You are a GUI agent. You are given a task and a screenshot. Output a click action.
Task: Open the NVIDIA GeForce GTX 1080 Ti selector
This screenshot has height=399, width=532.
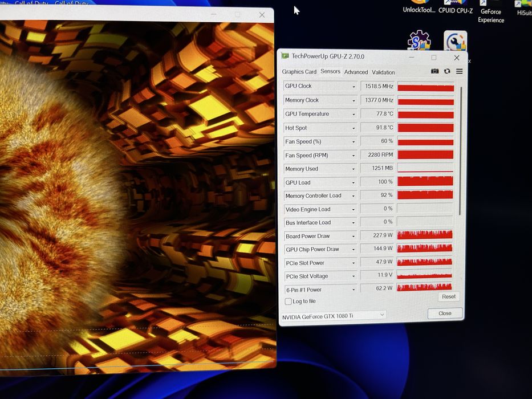click(334, 316)
